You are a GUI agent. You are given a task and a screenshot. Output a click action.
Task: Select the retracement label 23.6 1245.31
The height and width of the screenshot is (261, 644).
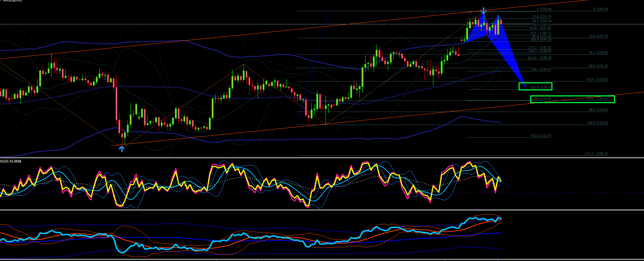click(x=598, y=36)
